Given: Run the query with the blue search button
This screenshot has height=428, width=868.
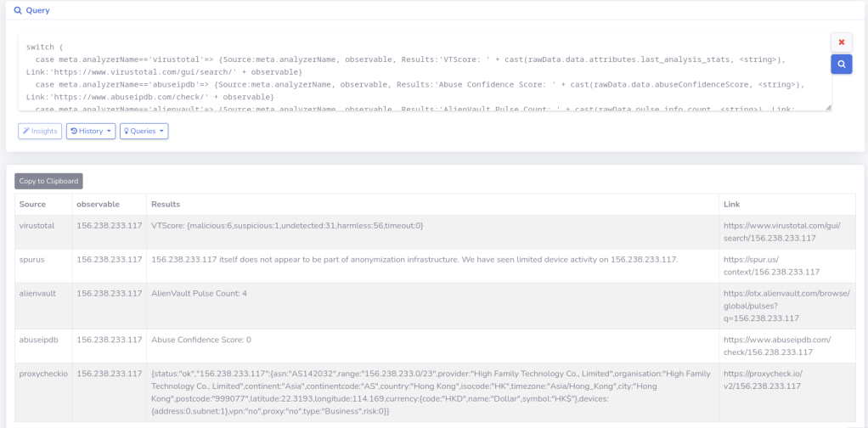Looking at the screenshot, I should click(841, 64).
